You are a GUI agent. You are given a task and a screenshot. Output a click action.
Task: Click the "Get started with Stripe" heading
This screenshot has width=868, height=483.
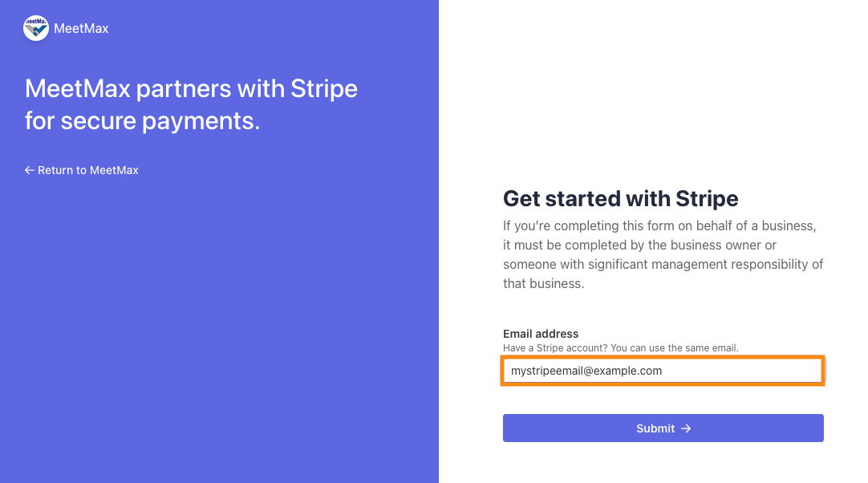(x=620, y=198)
